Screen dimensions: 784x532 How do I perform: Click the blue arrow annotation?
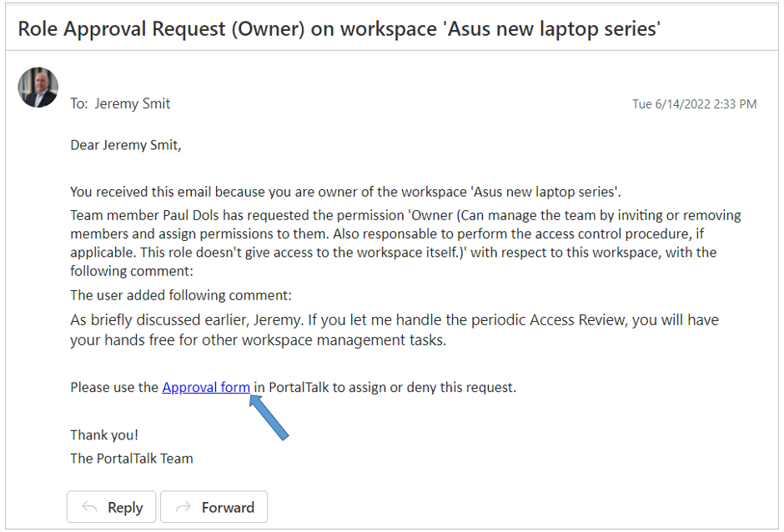[269, 418]
